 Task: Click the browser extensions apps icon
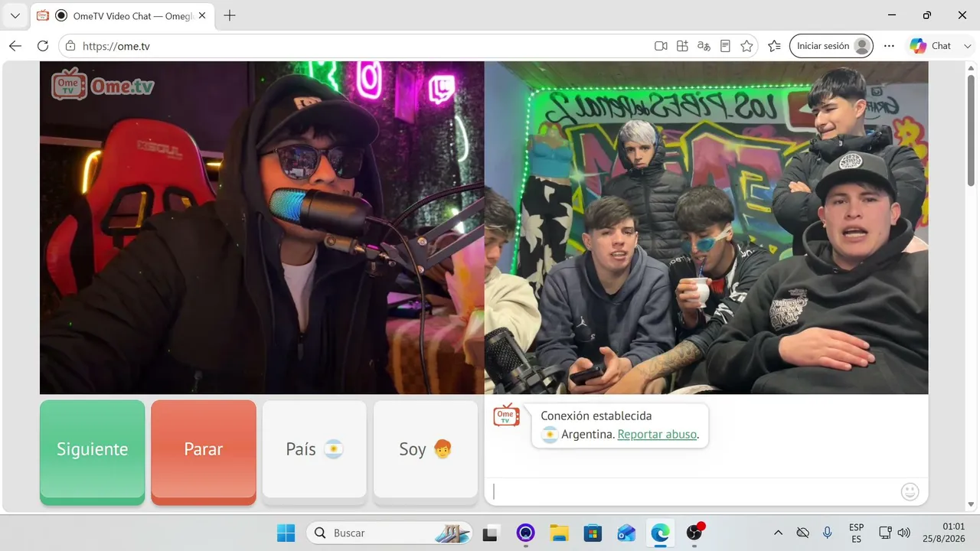point(682,46)
